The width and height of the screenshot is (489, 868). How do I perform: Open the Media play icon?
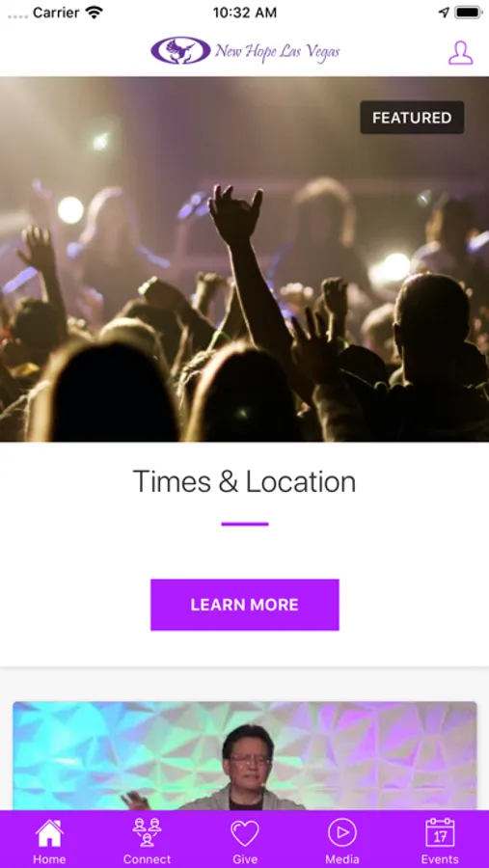(x=342, y=832)
